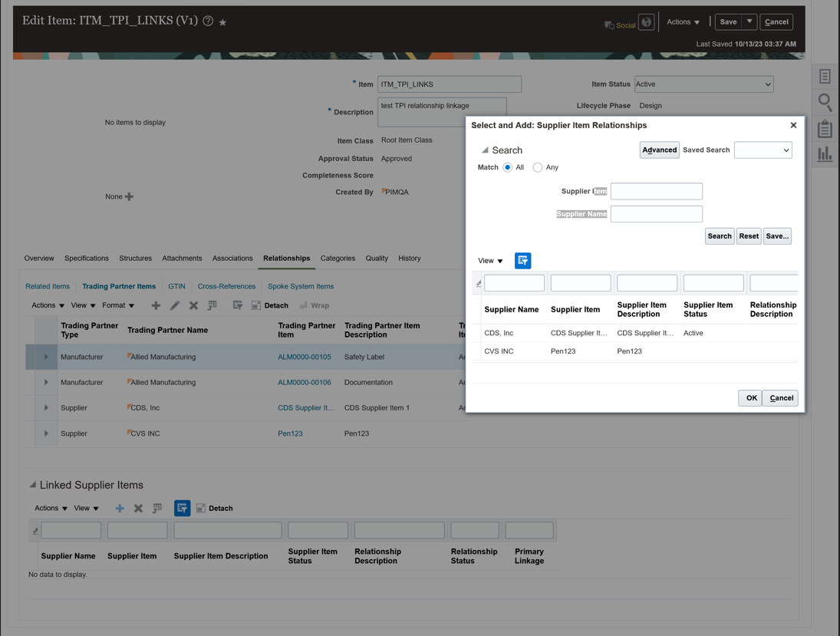This screenshot has height=636, width=840.
Task: Collapse the Search section in the dialog
Action: point(485,150)
